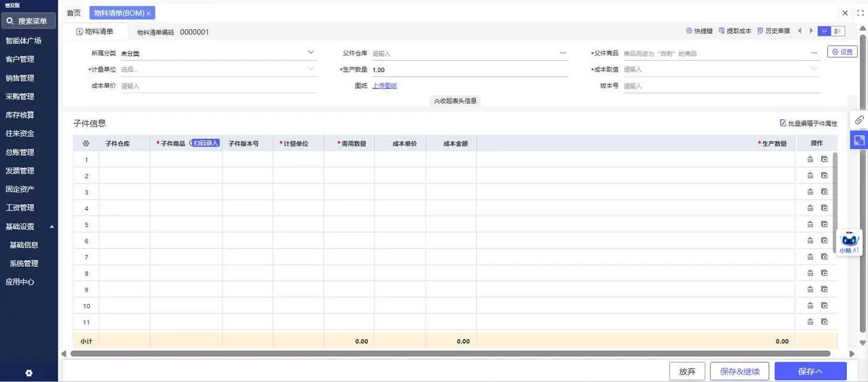This screenshot has width=868, height=382.
Task: Open 总账管理 in sidebar
Action: pyautogui.click(x=20, y=152)
